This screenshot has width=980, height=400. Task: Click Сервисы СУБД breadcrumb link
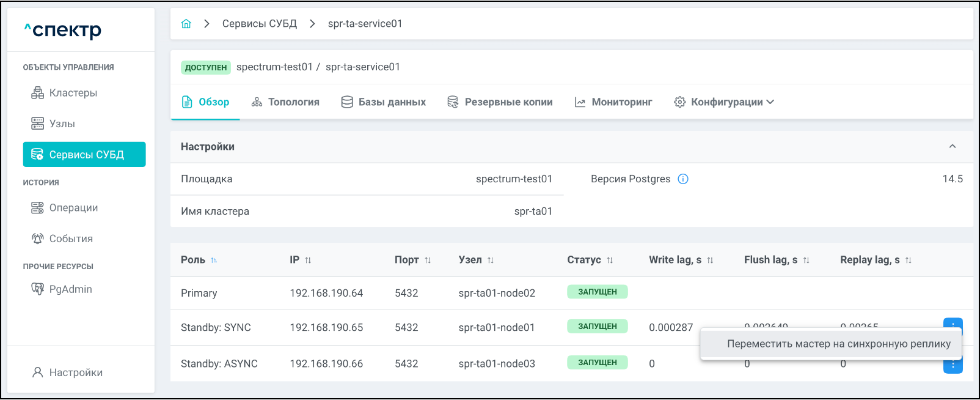[x=259, y=24]
